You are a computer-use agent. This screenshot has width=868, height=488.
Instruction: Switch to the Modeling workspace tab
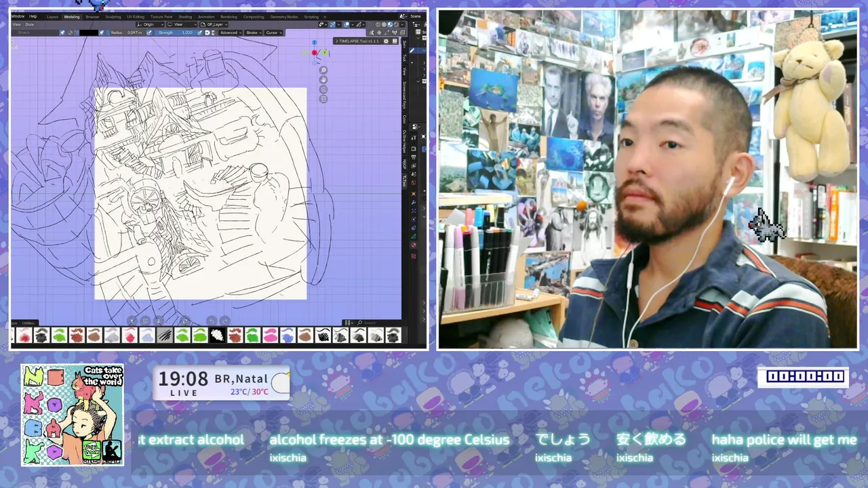[72, 17]
